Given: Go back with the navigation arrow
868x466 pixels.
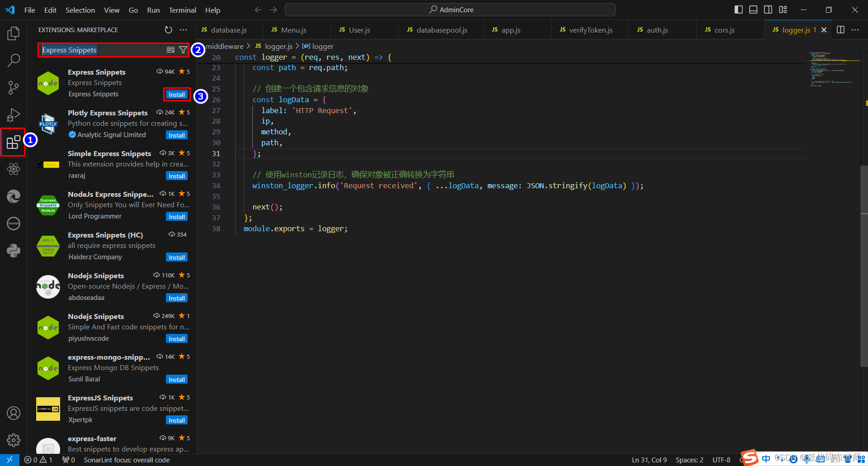Looking at the screenshot, I should (x=258, y=10).
